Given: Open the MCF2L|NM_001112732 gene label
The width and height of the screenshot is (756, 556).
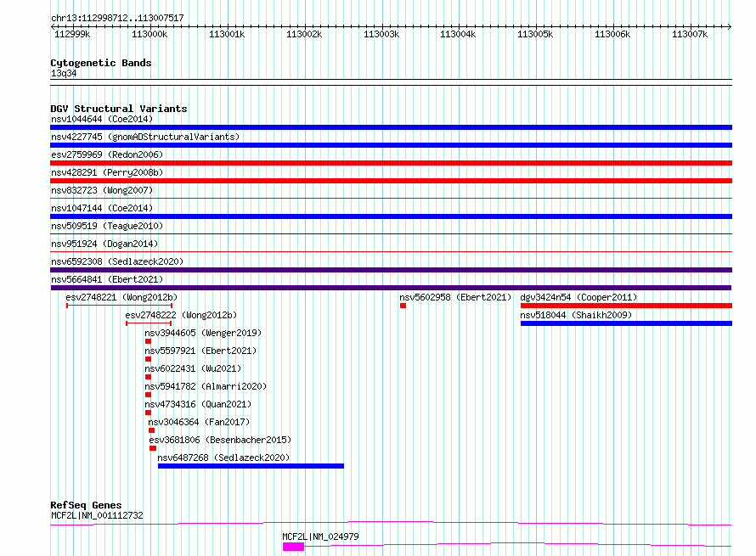Looking at the screenshot, I should (97, 515).
